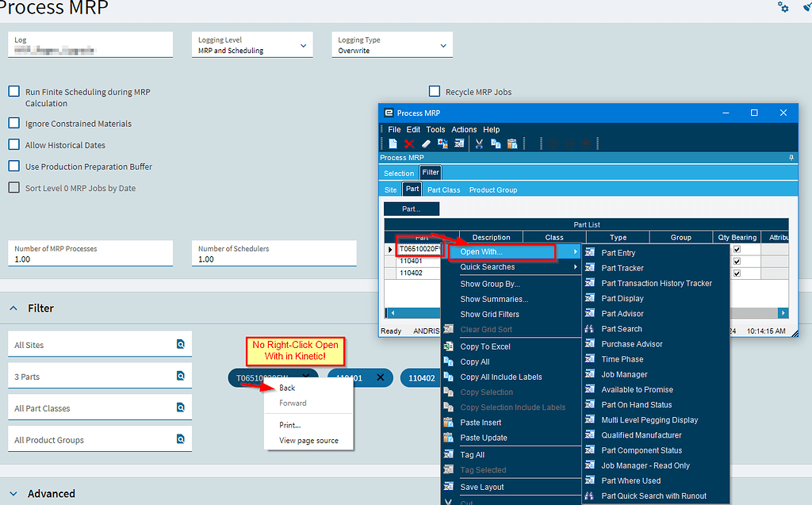
Task: Enable Run Finite Scheduling during MRP Calculation
Action: (13, 90)
